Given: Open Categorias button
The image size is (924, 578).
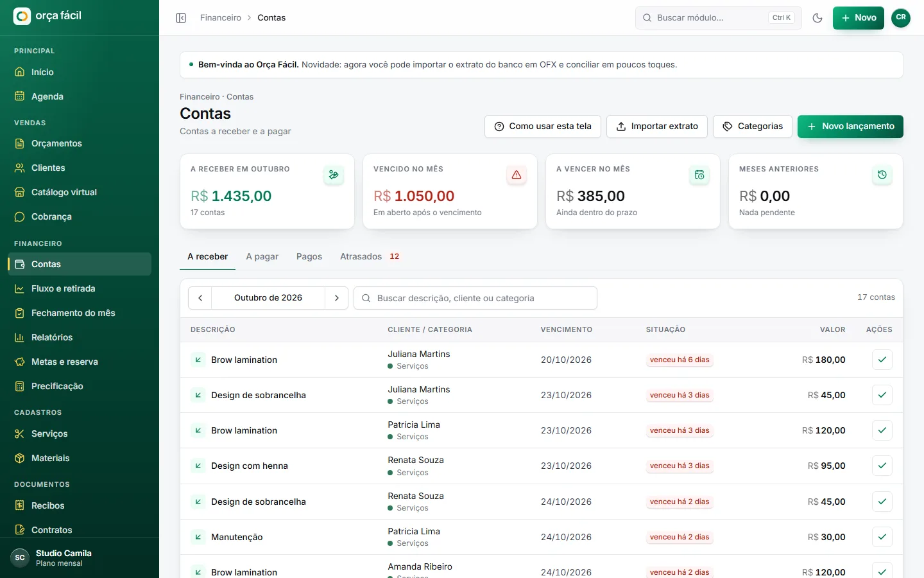Looking at the screenshot, I should [x=753, y=127].
